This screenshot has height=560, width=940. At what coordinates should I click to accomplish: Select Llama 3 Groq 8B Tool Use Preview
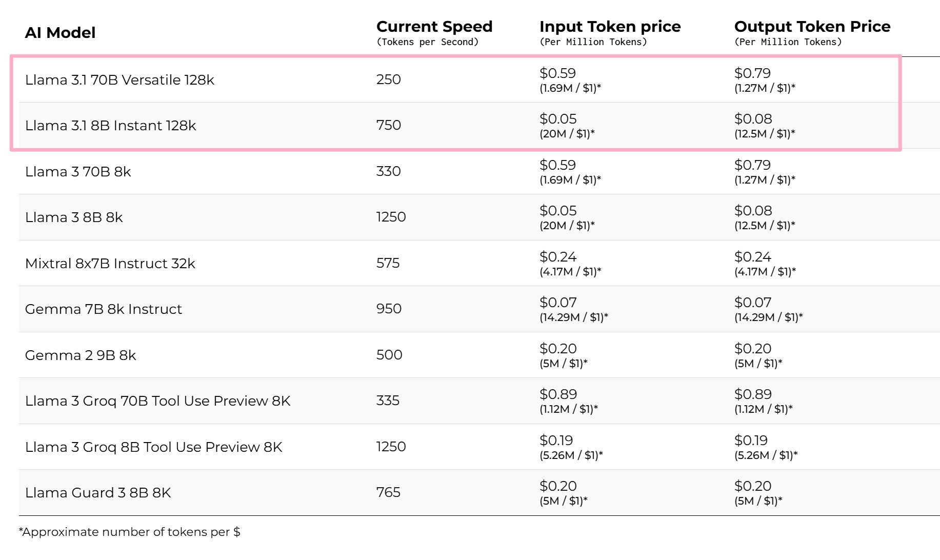[x=154, y=447]
